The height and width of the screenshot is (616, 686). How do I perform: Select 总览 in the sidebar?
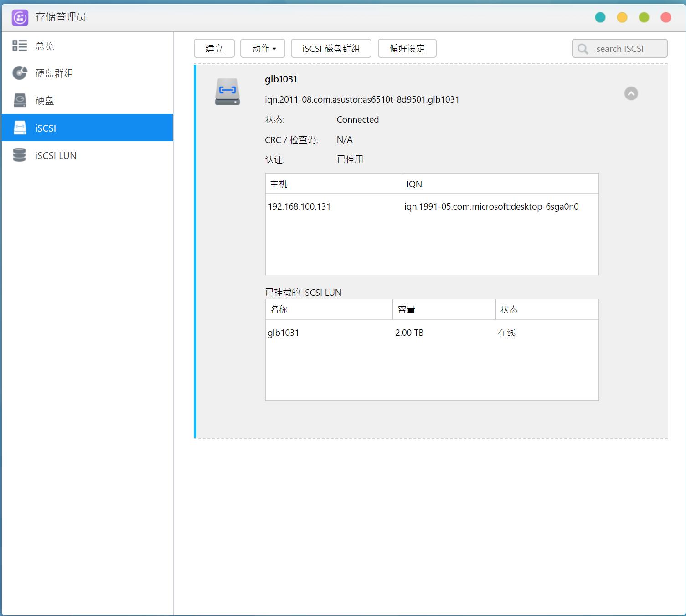click(x=45, y=46)
